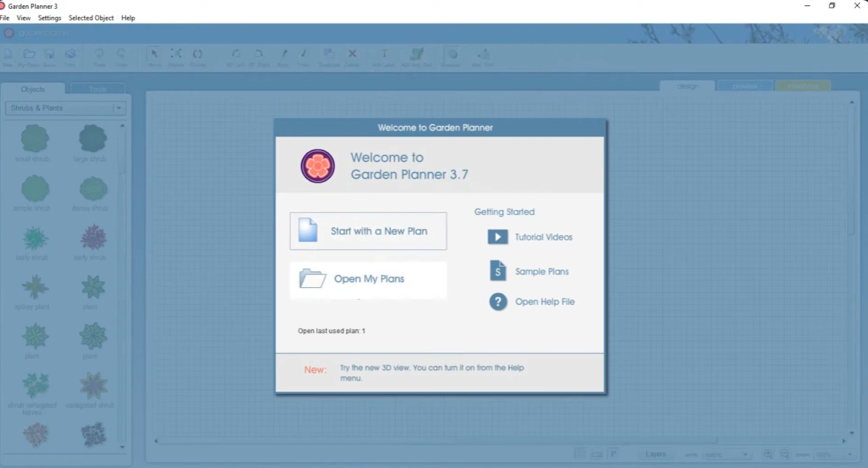The height and width of the screenshot is (468, 868).
Task: Select the spikey plant object
Action: (34, 292)
